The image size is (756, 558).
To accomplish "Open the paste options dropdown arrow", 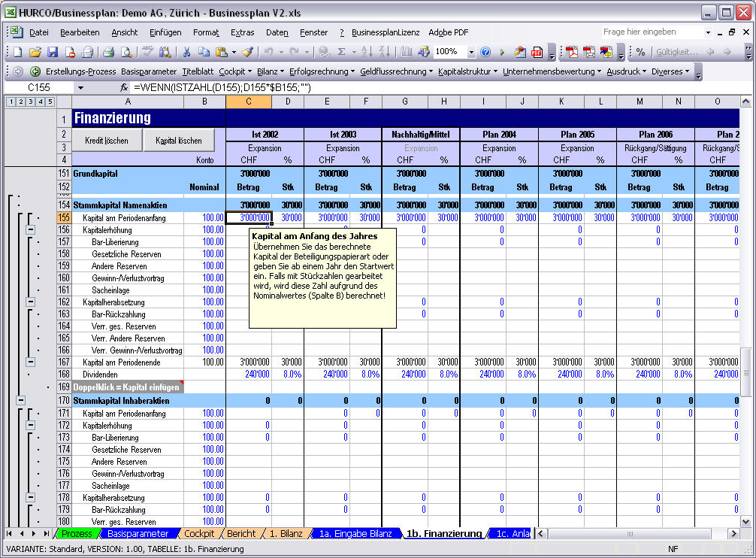I will click(x=234, y=52).
